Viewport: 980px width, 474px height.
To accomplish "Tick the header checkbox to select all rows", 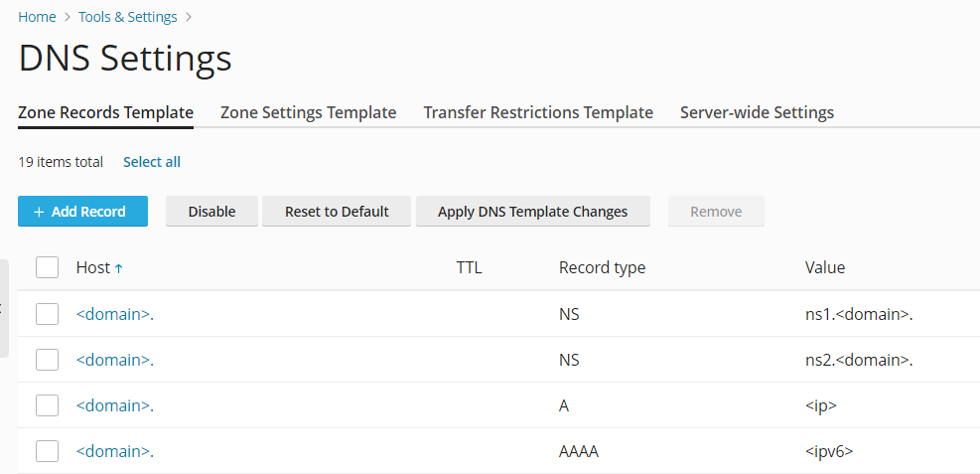I will click(x=47, y=267).
